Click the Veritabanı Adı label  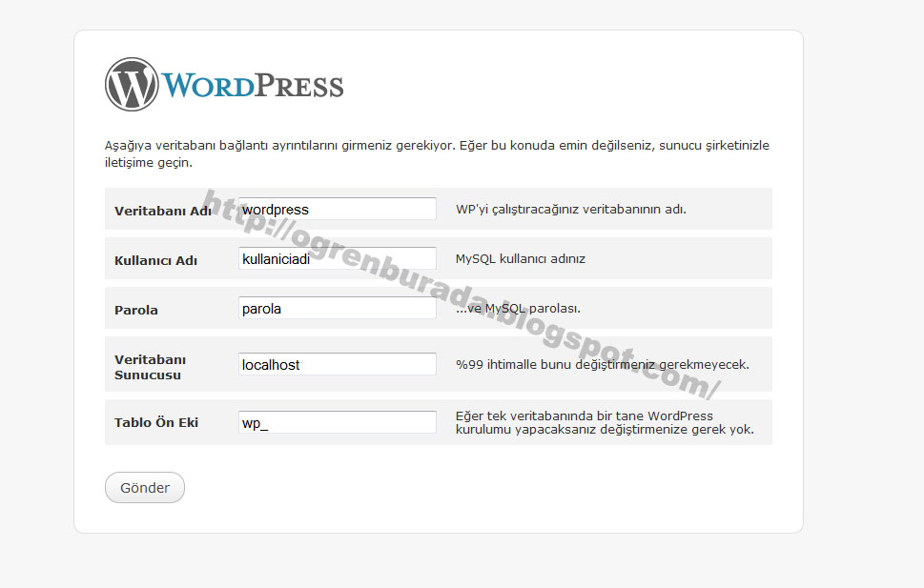(163, 211)
